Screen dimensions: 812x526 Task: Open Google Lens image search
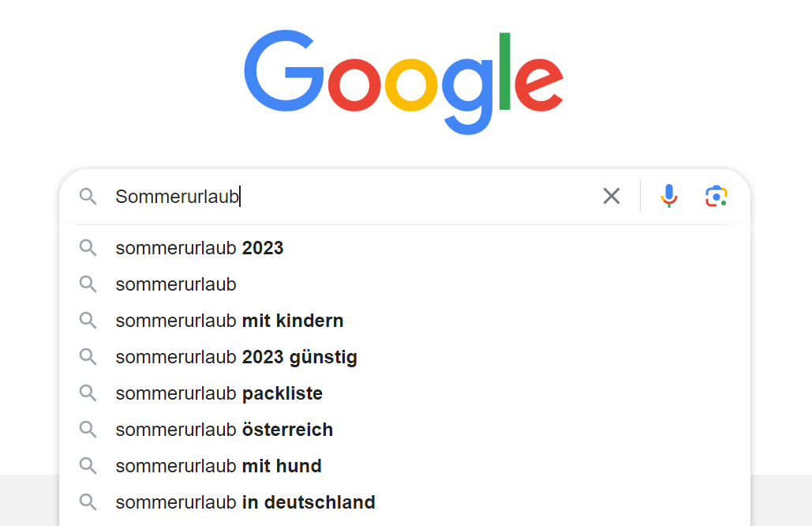(716, 196)
